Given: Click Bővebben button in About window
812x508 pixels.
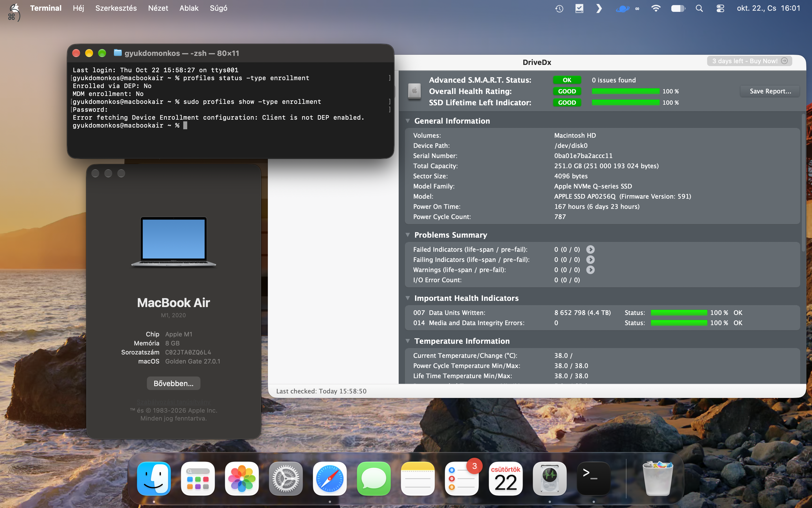Looking at the screenshot, I should pyautogui.click(x=173, y=383).
